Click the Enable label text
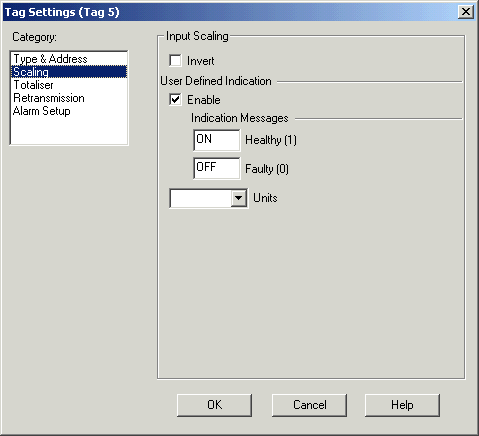This screenshot has width=479, height=436. tap(204, 100)
